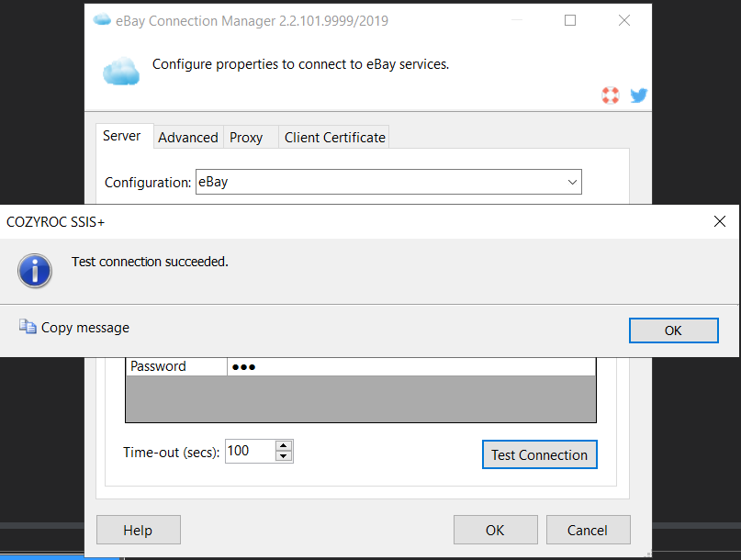Click Copy message link

(85, 328)
